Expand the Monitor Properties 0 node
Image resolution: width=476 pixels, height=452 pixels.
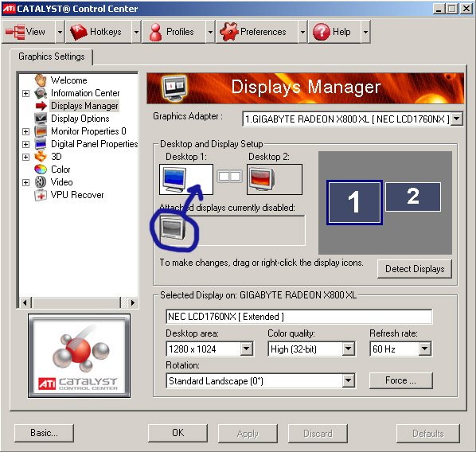pos(25,131)
